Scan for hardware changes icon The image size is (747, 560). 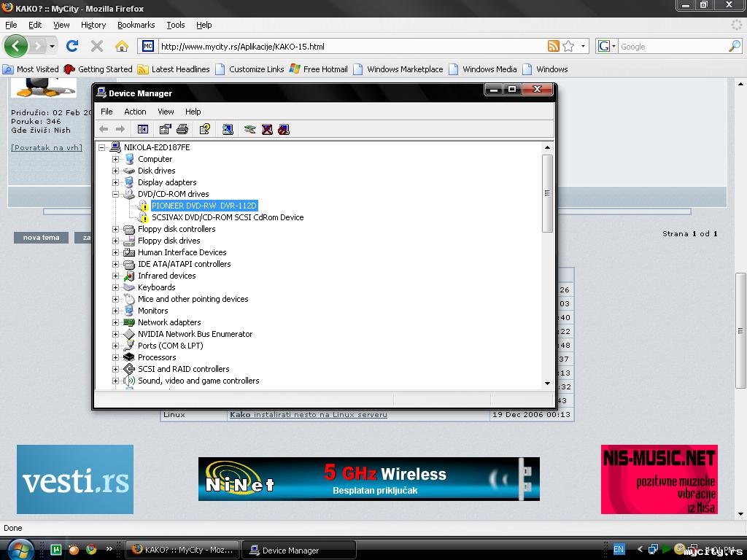point(228,129)
